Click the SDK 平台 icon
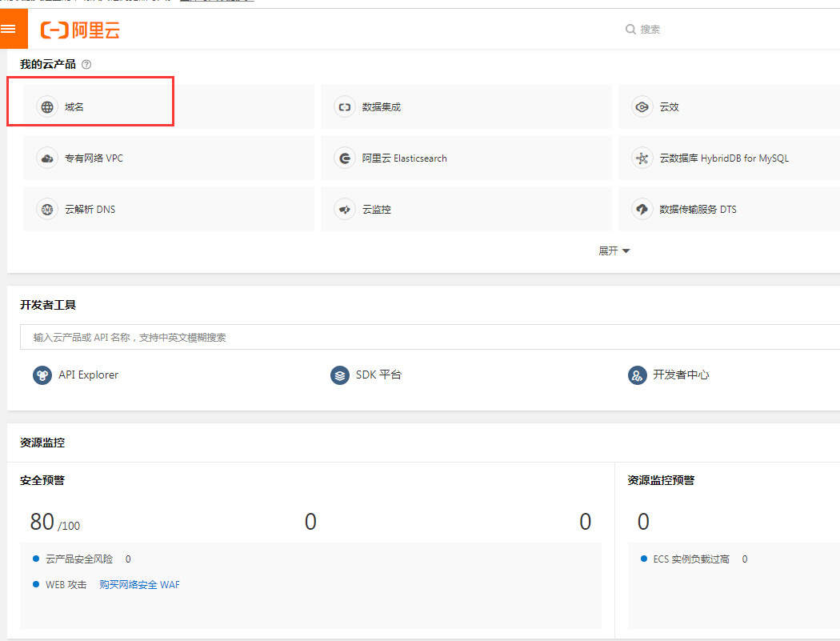 click(340, 375)
